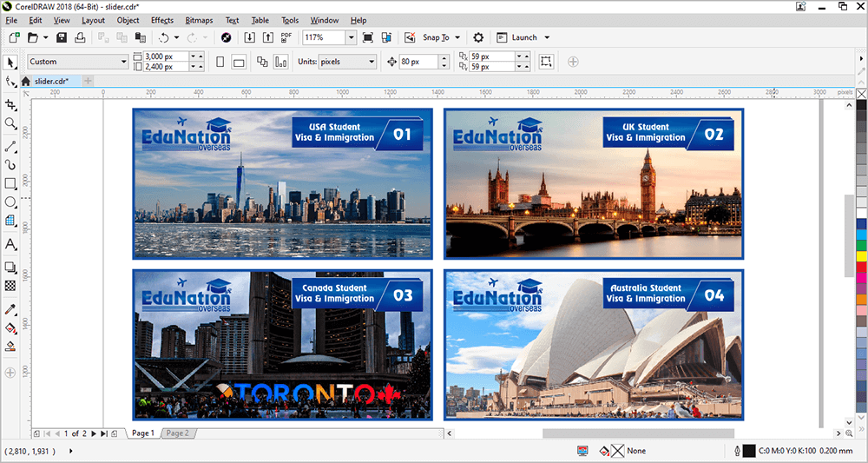
Task: Select the Text tool
Action: 10,244
